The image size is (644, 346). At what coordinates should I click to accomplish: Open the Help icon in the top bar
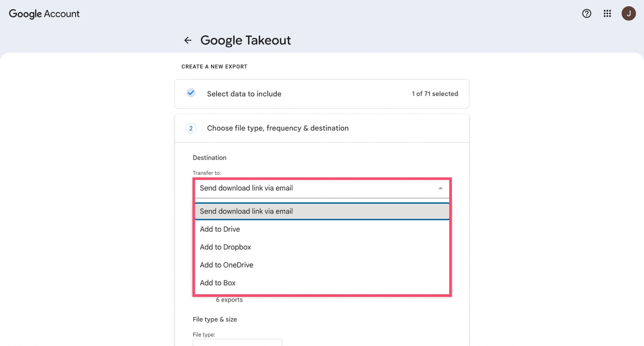(x=587, y=14)
